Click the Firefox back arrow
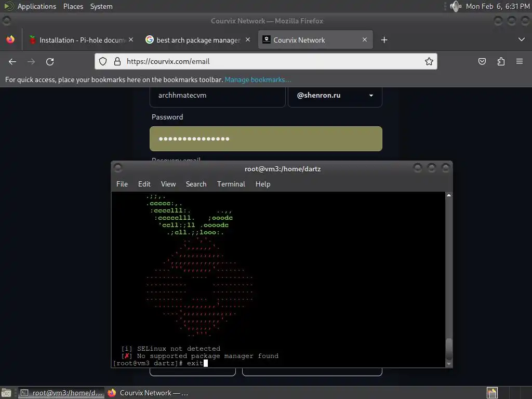Screen dimensions: 532x399 tap(12, 61)
